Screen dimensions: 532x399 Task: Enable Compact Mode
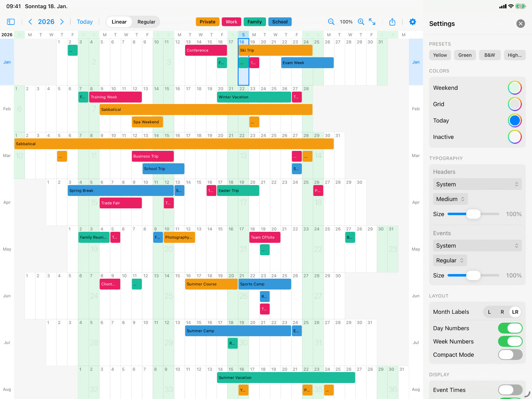[510, 355]
